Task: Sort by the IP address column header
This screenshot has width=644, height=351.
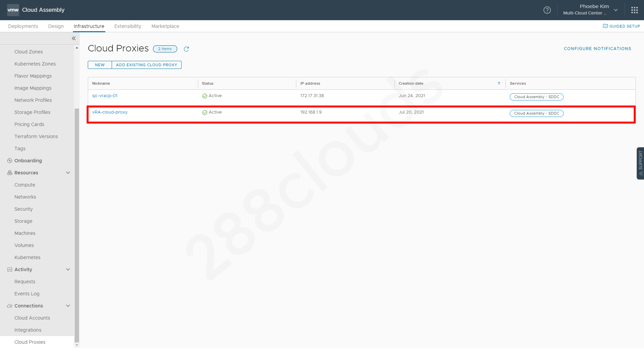Action: pos(310,83)
